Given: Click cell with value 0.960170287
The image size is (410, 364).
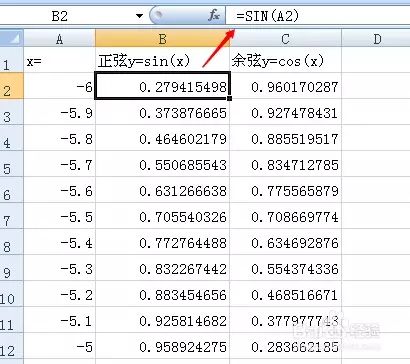Looking at the screenshot, I should 285,86.
